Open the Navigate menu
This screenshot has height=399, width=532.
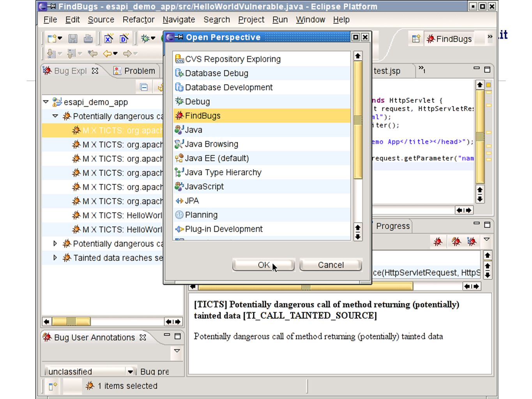[179, 19]
